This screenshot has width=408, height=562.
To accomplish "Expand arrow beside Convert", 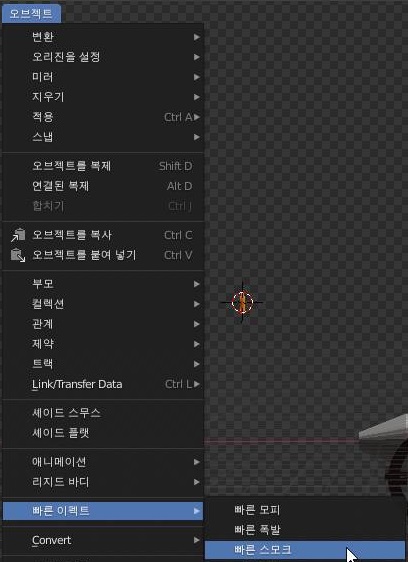I will point(196,540).
